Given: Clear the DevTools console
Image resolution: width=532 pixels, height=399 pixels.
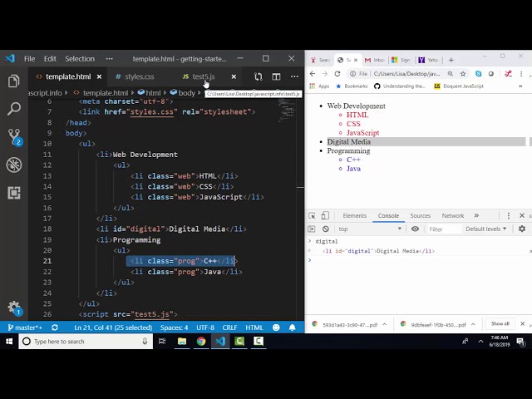Looking at the screenshot, I should point(326,229).
